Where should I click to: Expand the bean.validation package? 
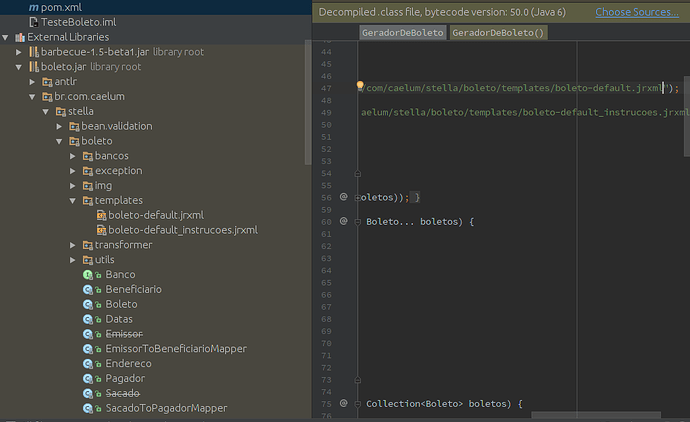(x=59, y=127)
